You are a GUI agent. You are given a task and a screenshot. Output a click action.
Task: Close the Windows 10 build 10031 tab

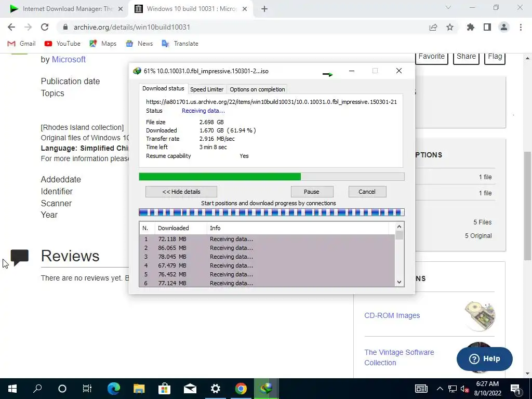[245, 9]
